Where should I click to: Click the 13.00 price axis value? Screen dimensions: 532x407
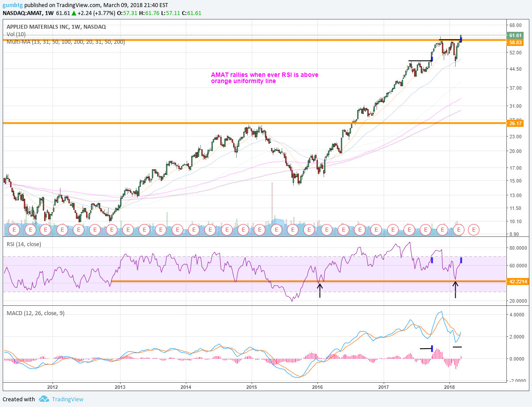point(516,195)
